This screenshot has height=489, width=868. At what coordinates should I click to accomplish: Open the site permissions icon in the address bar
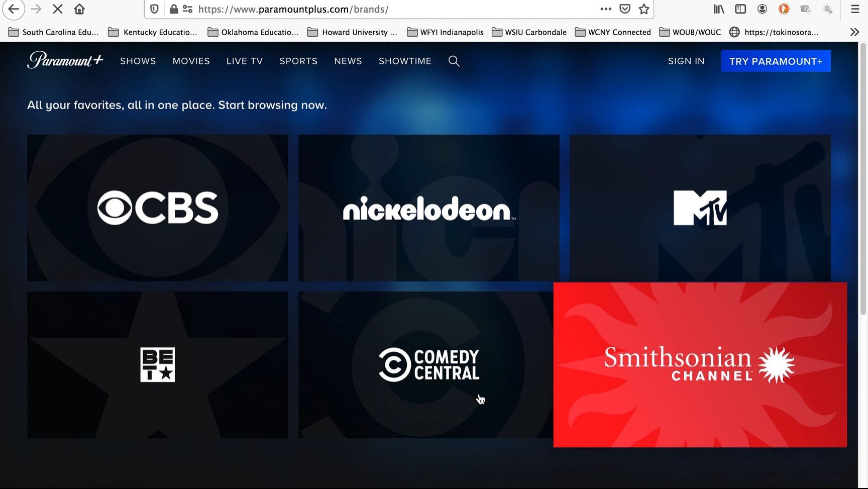pos(187,9)
